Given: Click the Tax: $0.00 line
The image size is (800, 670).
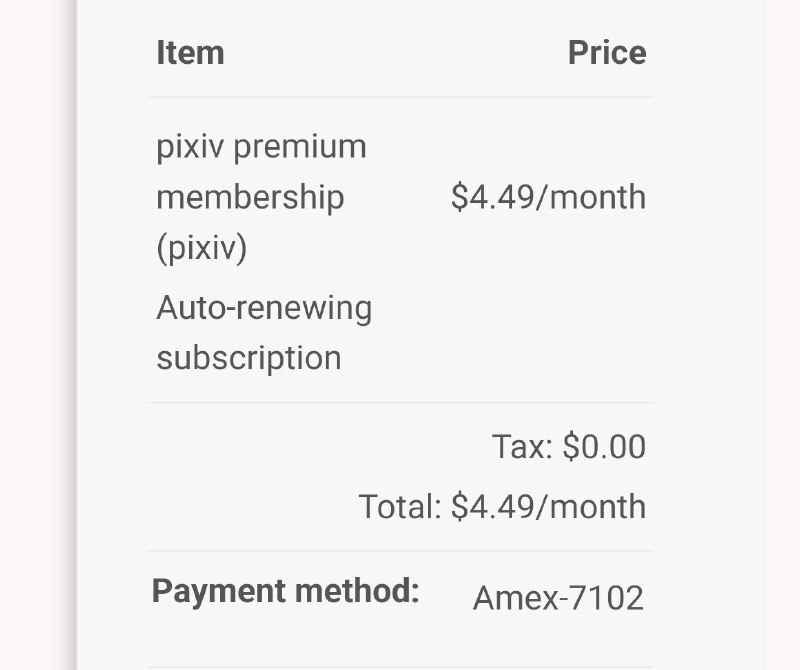Looking at the screenshot, I should (568, 447).
